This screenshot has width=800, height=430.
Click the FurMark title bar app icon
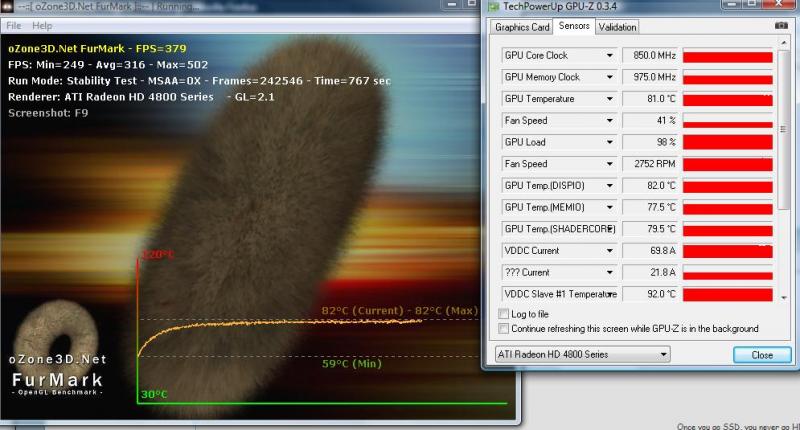click(7, 7)
